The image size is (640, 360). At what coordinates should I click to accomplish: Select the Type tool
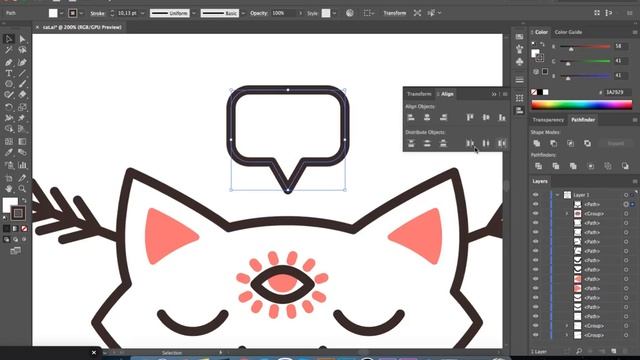pos(9,73)
